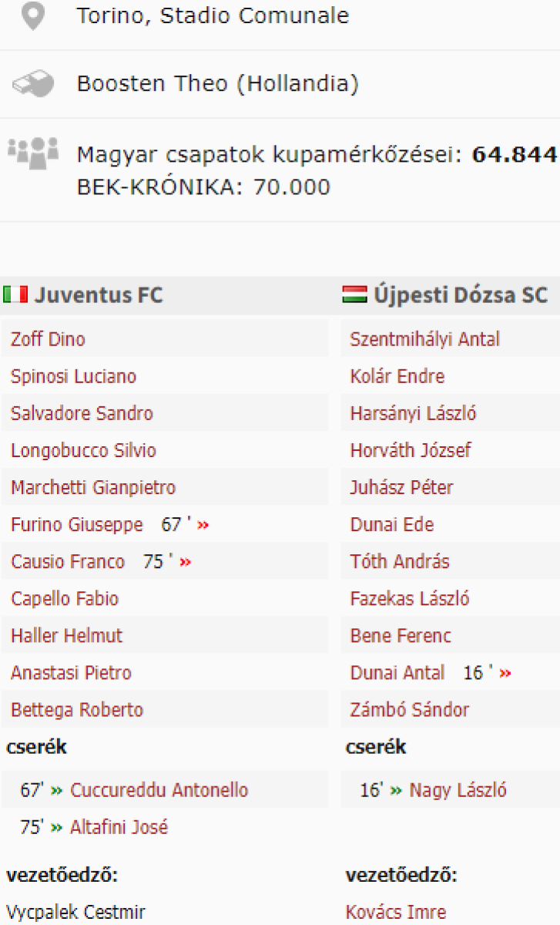Click green arrow beside Cuccureddu Antonello
This screenshot has width=560, height=925.
(56, 790)
